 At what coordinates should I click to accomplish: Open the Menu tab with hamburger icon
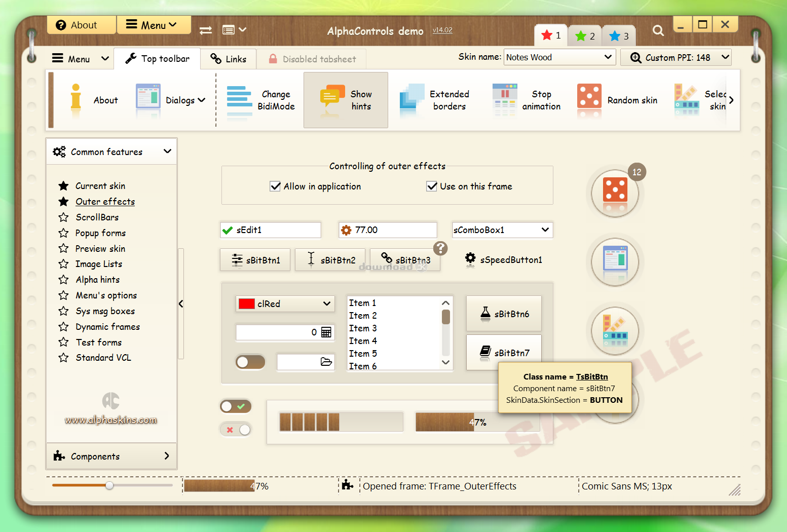click(81, 59)
